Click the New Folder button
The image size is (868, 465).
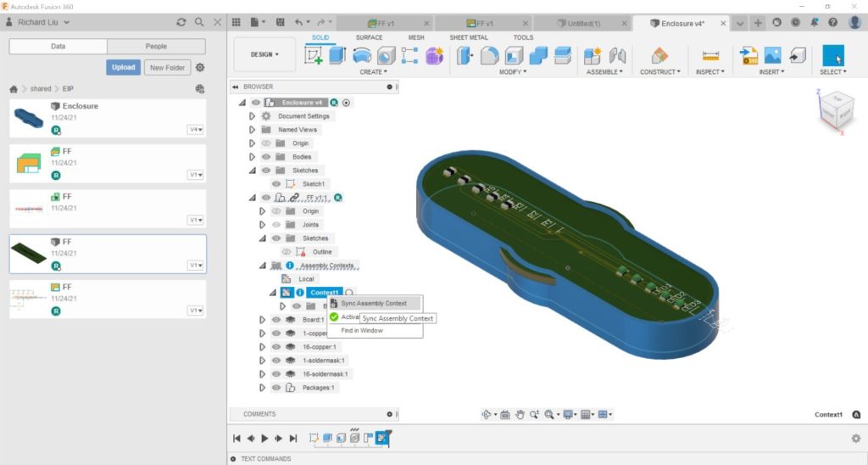[x=166, y=67]
